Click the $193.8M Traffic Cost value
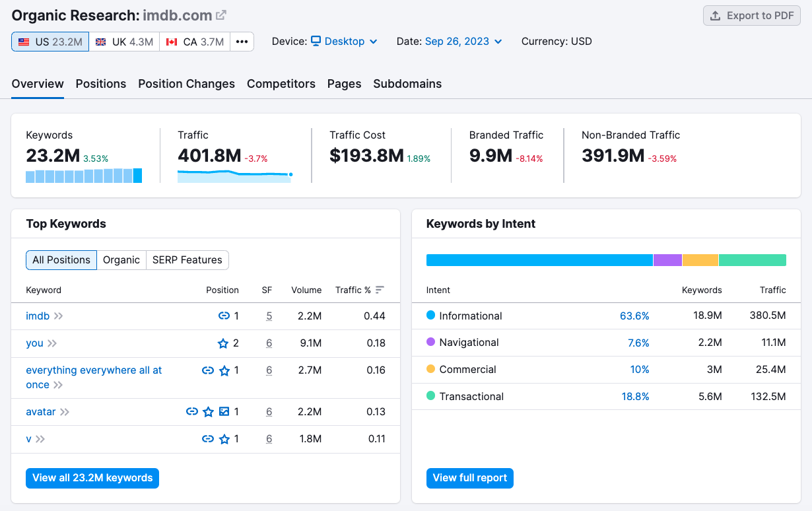 366,156
